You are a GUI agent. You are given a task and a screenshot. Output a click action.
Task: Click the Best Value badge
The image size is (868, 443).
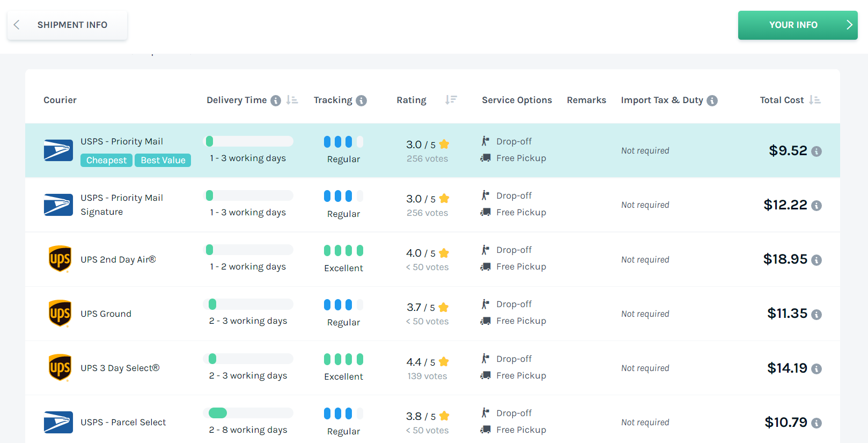[x=163, y=160]
